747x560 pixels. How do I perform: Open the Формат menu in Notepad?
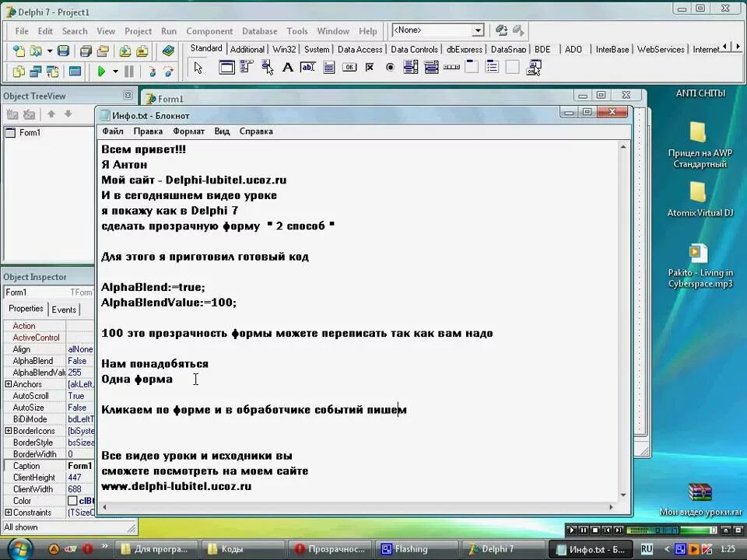click(188, 131)
